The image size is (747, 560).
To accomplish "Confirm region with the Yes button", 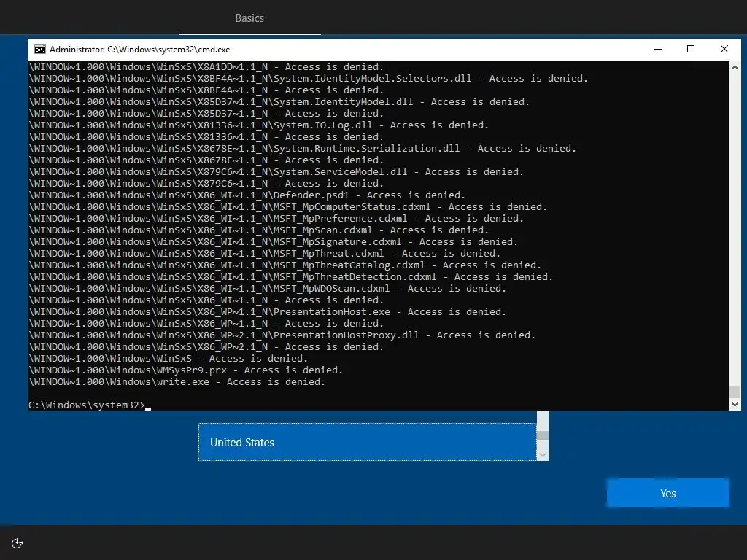I will click(668, 494).
